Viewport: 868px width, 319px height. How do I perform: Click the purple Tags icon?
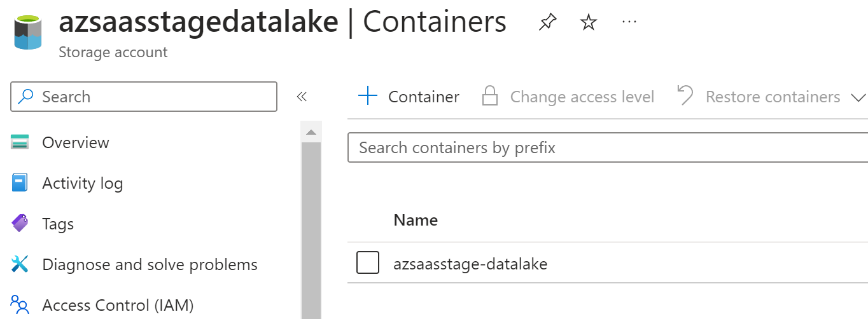pyautogui.click(x=20, y=224)
